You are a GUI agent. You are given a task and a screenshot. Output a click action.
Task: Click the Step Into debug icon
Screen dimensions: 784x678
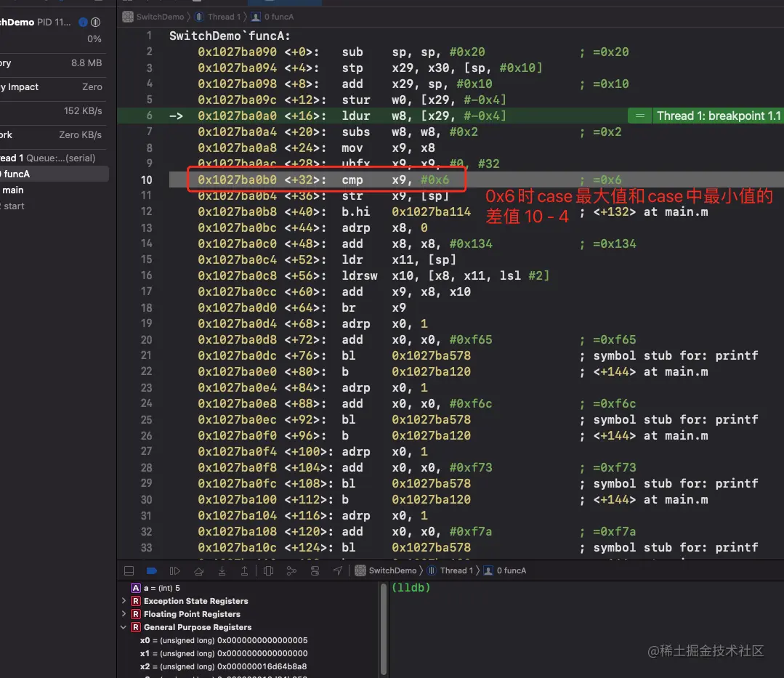(x=221, y=571)
